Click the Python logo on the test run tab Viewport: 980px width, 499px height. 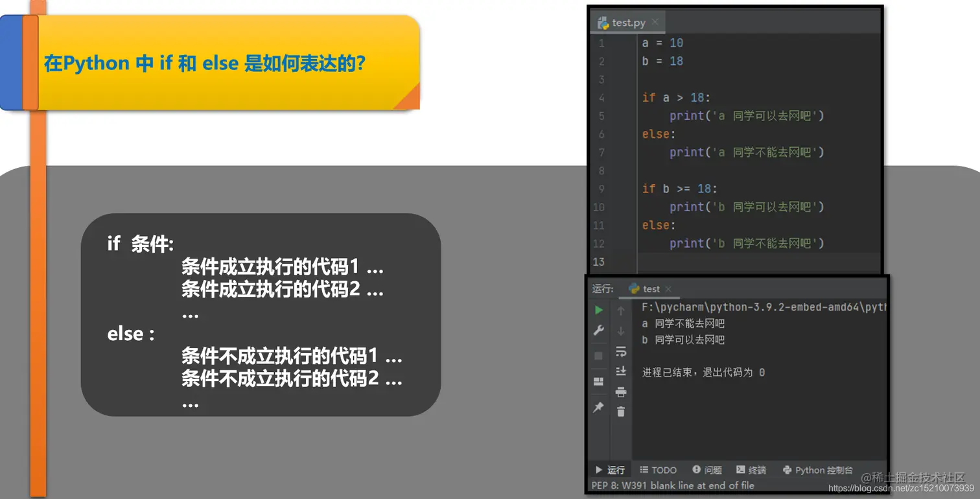click(634, 288)
